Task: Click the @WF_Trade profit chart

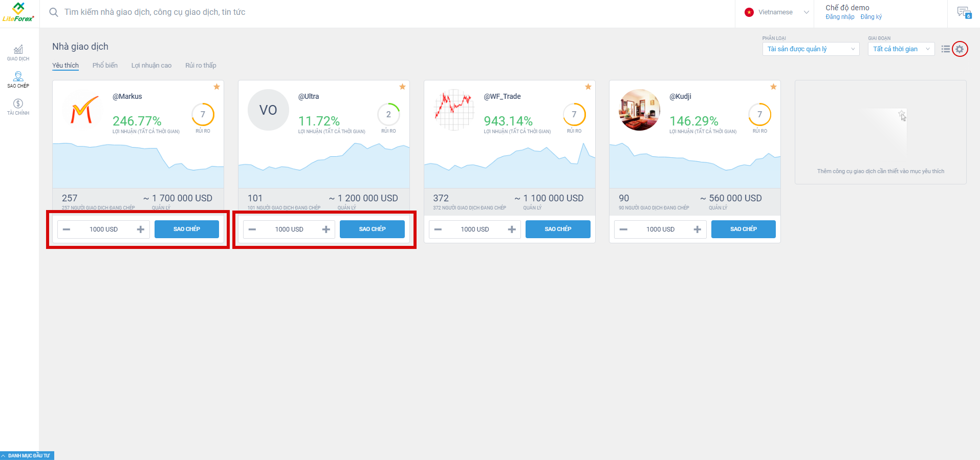Action: click(510, 165)
